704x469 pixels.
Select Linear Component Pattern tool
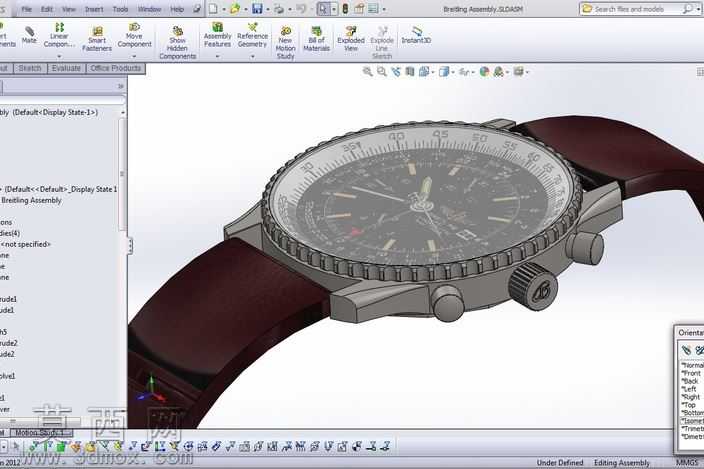tap(59, 35)
